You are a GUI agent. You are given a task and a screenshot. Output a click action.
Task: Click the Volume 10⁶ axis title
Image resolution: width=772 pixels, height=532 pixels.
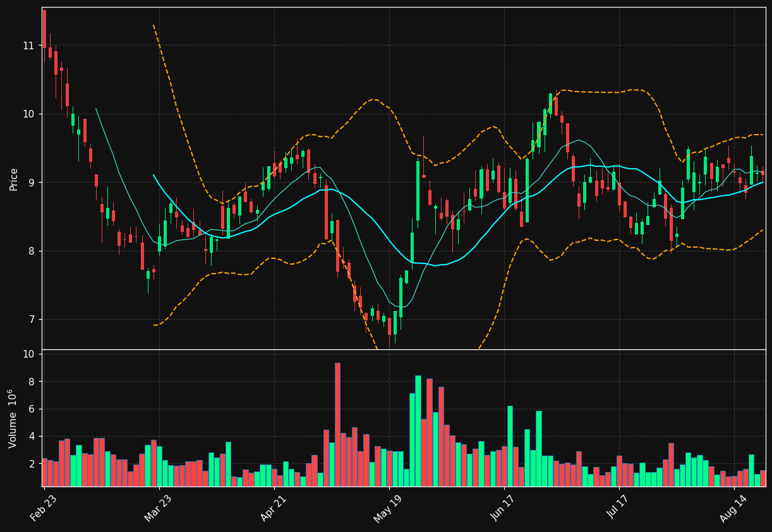point(13,418)
